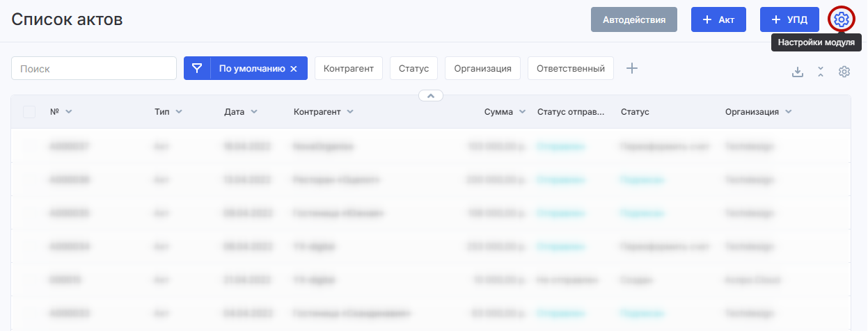Click the download export icon
Screen dimensions: 868x331
point(798,72)
